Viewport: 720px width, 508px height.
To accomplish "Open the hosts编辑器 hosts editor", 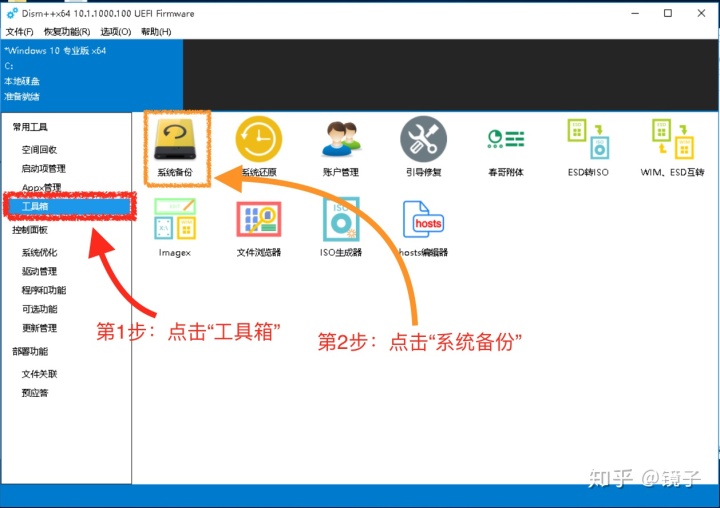I will point(423,227).
